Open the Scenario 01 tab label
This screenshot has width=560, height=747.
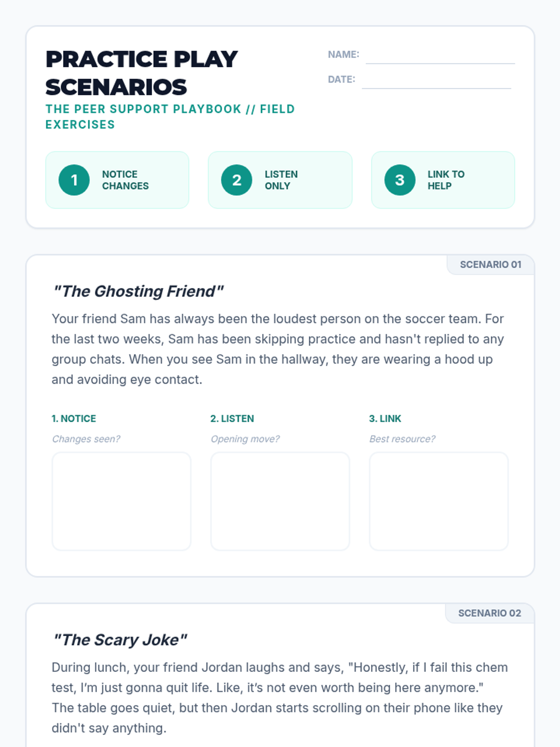490,265
